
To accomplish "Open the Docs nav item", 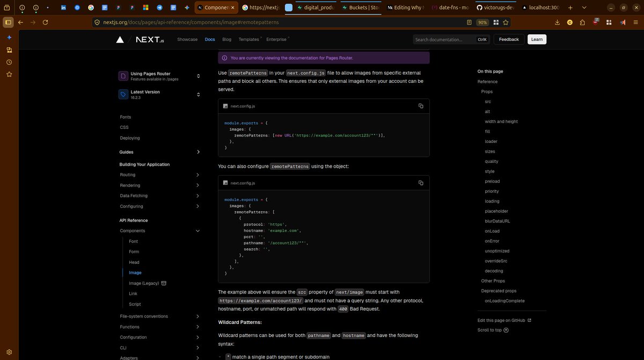I will click(210, 39).
